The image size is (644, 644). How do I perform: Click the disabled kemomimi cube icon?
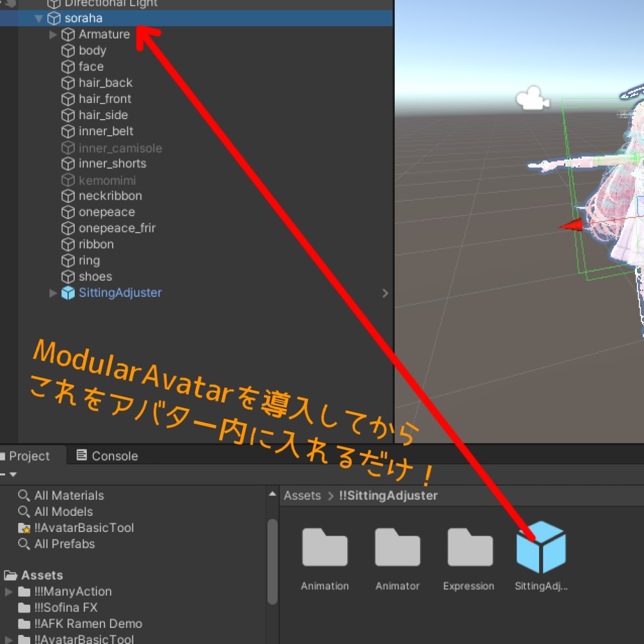[x=68, y=180]
